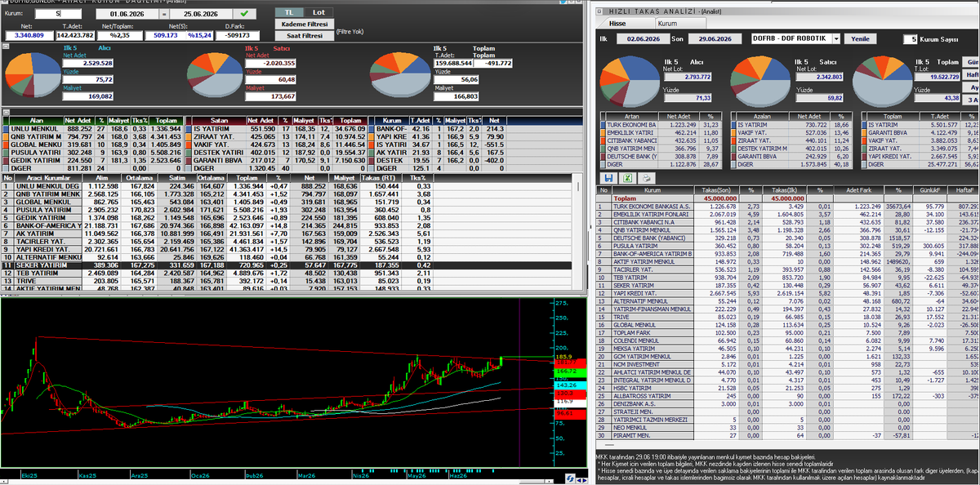The image size is (980, 485).
Task: Select GARANTI BBVA row in Satan table
Action: [275, 160]
